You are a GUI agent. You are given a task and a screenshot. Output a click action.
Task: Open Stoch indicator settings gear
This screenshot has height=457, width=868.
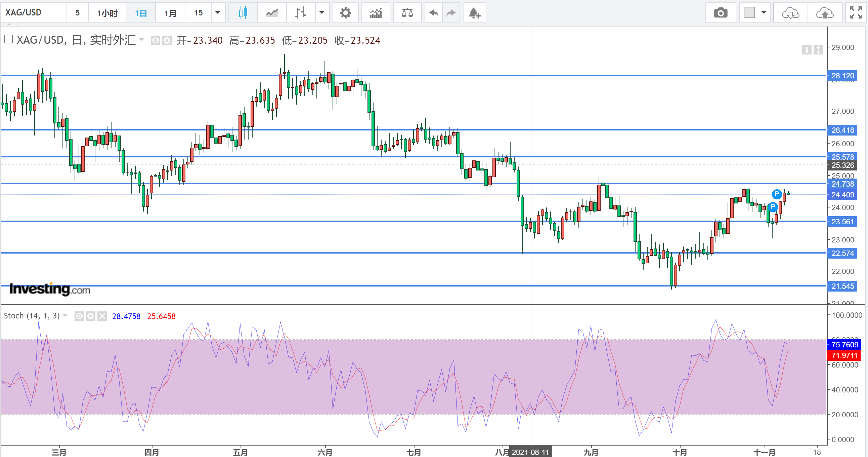pyautogui.click(x=91, y=316)
